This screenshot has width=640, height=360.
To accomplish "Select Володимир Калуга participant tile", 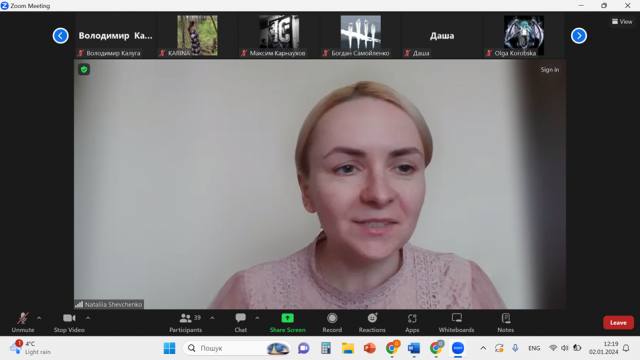I will (116, 36).
